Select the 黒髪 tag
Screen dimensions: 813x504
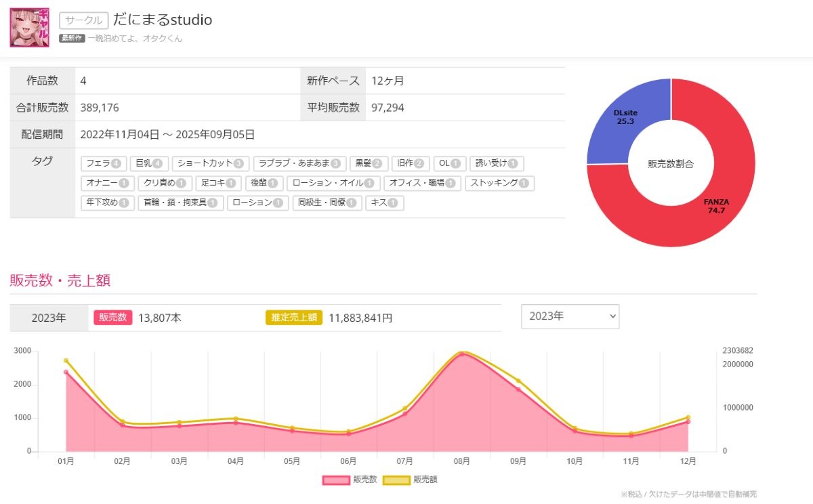(369, 163)
